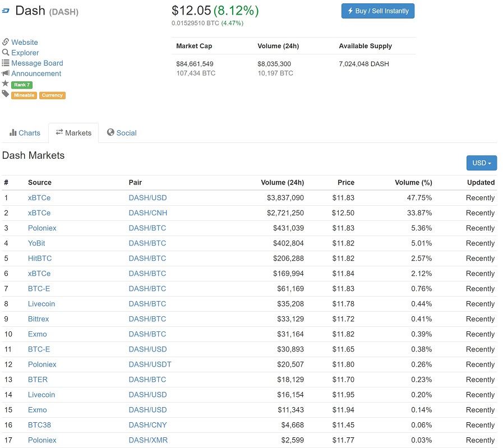Viewport: 503px width, 448px height.
Task: Click the Price column header
Action: point(346,182)
